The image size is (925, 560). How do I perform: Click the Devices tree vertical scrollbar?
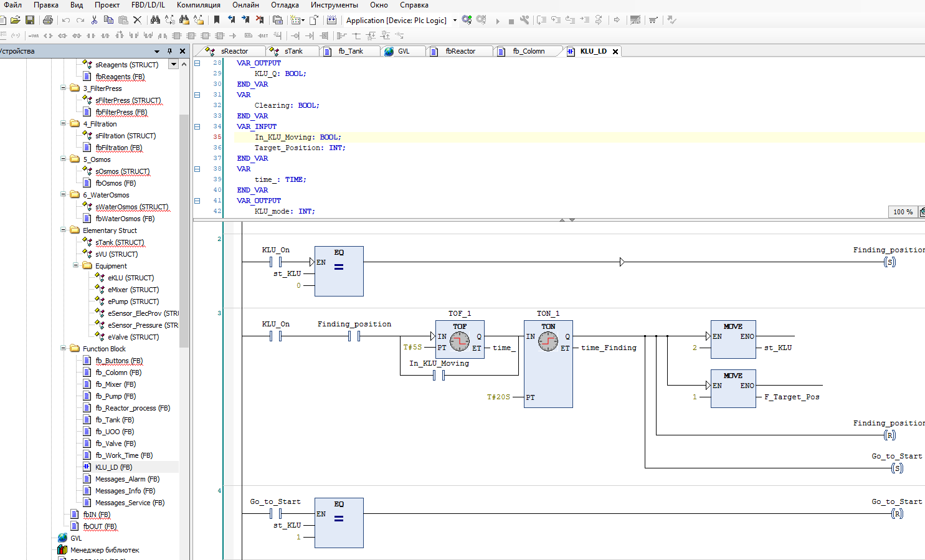[x=184, y=230]
